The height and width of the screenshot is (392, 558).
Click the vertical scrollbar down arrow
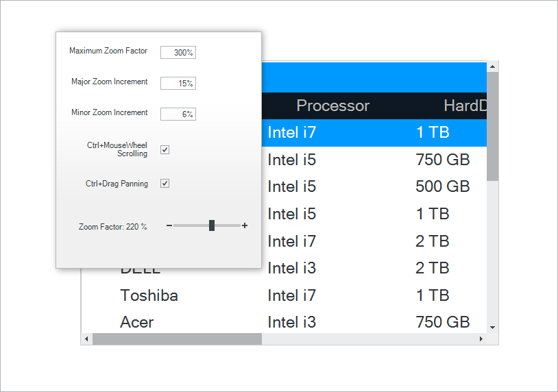coord(492,327)
